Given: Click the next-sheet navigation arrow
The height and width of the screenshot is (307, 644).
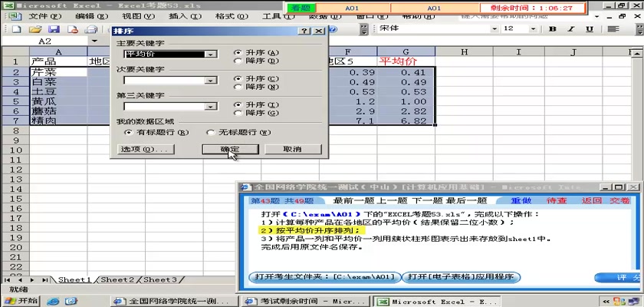Looking at the screenshot, I should click(34, 280).
